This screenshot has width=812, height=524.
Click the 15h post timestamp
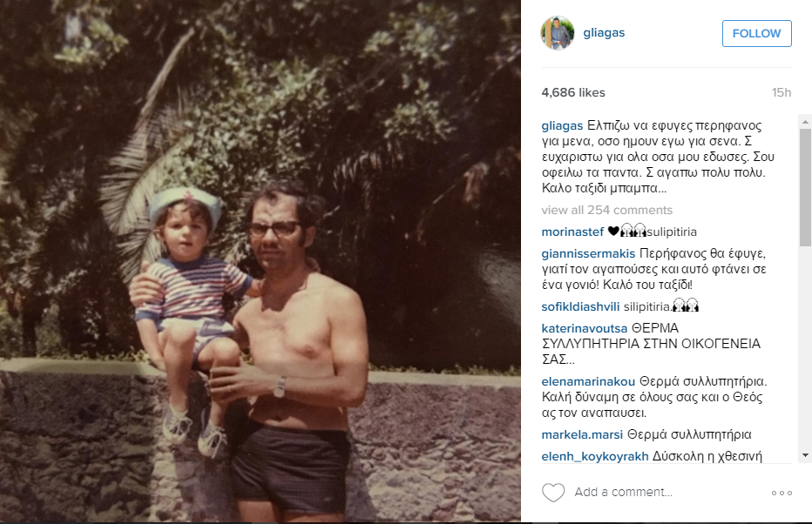coord(782,92)
